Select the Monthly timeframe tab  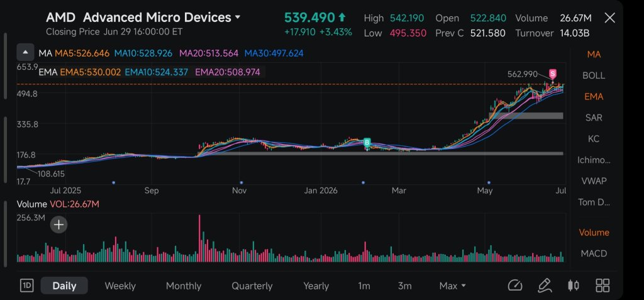coord(184,286)
